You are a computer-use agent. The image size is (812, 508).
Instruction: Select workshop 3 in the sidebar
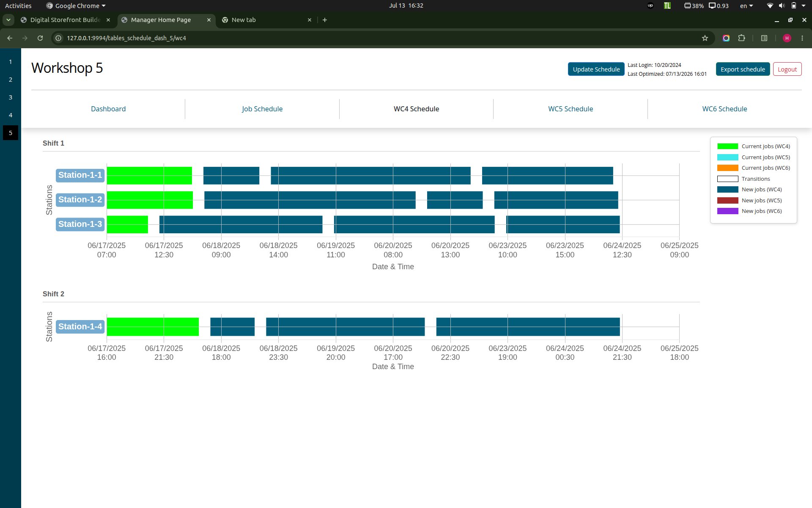tap(11, 97)
